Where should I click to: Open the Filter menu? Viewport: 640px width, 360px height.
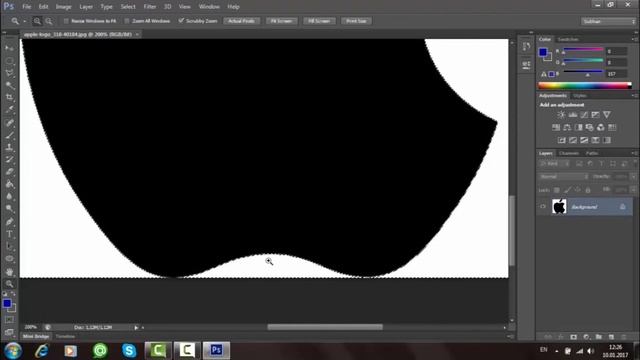click(x=149, y=7)
